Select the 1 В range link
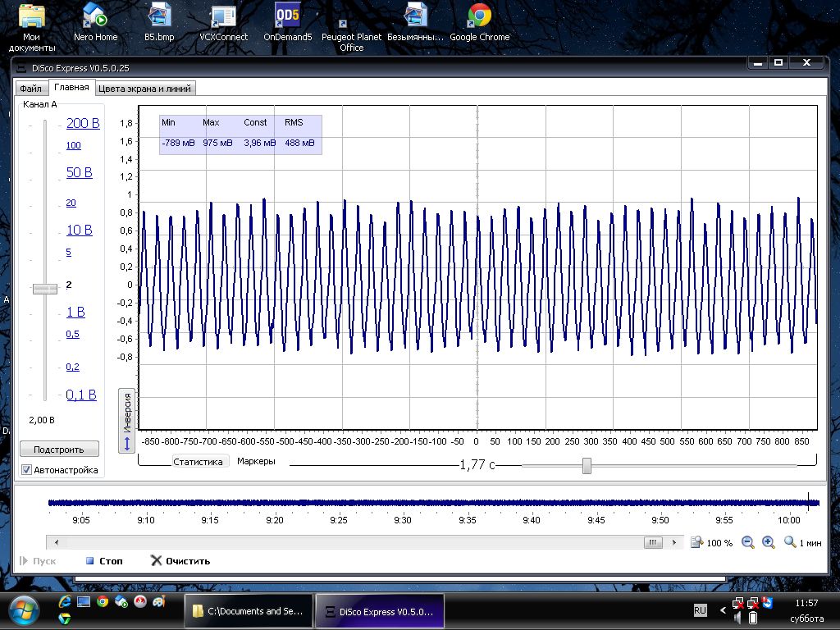The image size is (840, 630). tap(75, 312)
